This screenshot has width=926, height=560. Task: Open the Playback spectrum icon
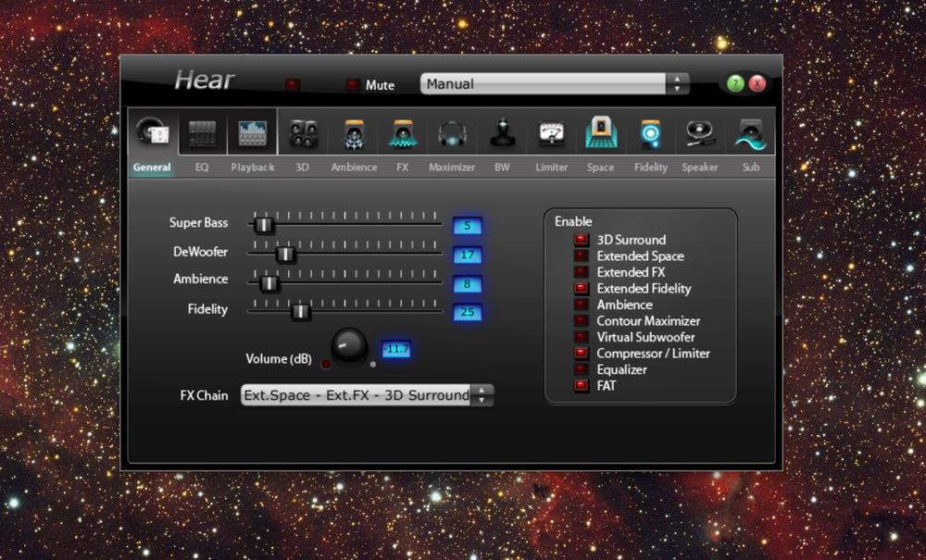click(x=252, y=133)
